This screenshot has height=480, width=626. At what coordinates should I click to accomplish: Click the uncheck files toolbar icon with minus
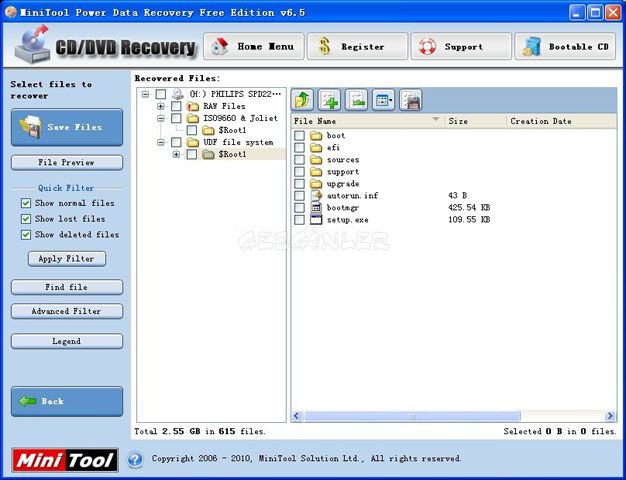point(357,100)
